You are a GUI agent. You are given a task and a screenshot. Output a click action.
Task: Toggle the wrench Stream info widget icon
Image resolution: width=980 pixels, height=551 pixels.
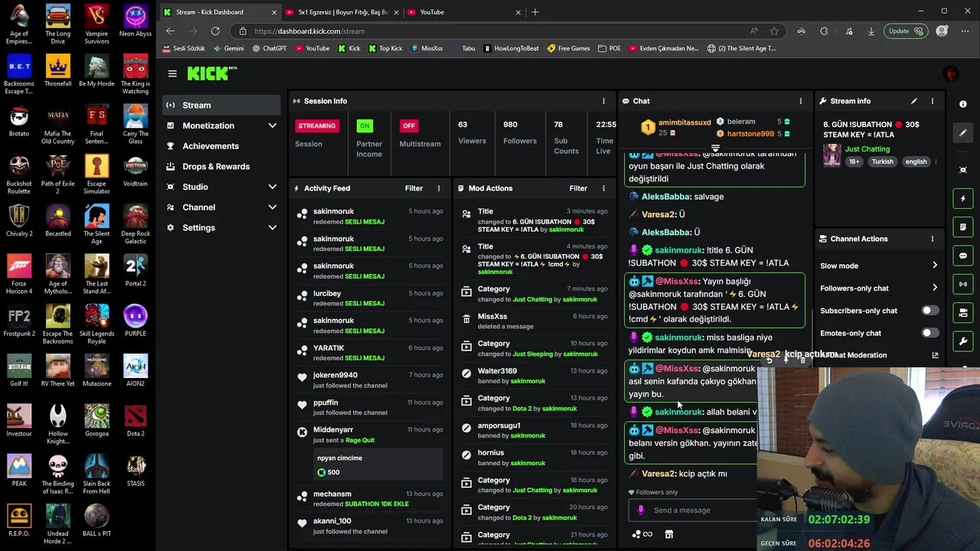click(x=963, y=341)
